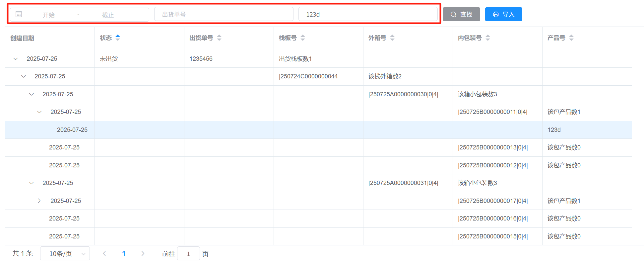Toggle sorting on 内包装号 column
The width and height of the screenshot is (644, 264).
coord(488,38)
